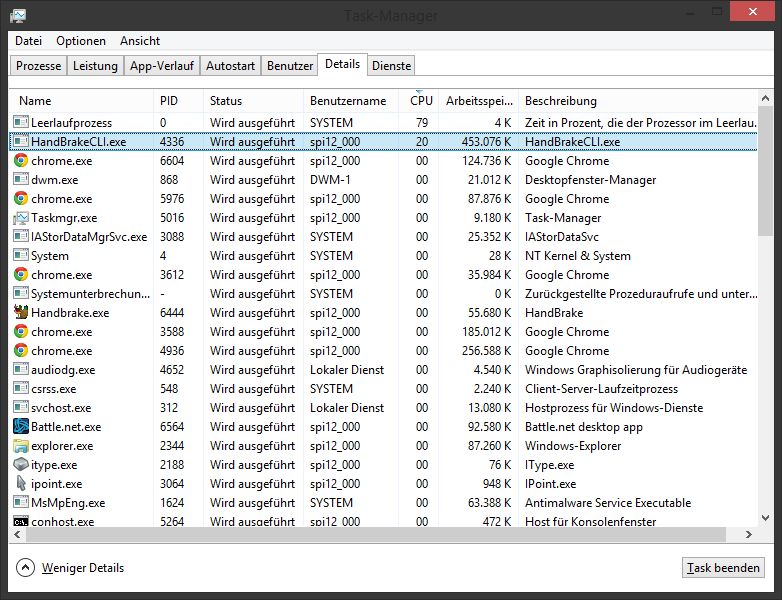Click the Leerlaufprozess CPU value 79

coord(422,123)
